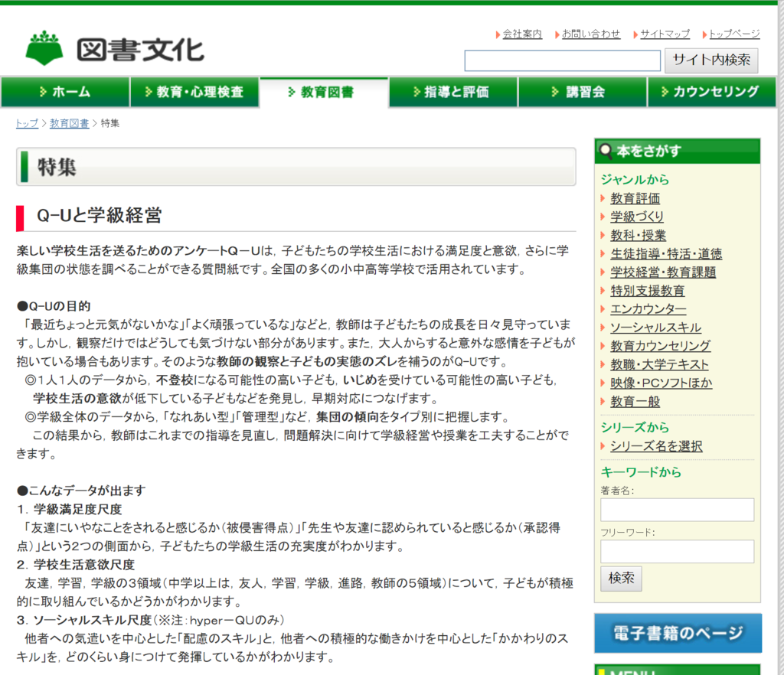784x675 pixels.
Task: Click the ジャンルから section label
Action: tap(635, 180)
